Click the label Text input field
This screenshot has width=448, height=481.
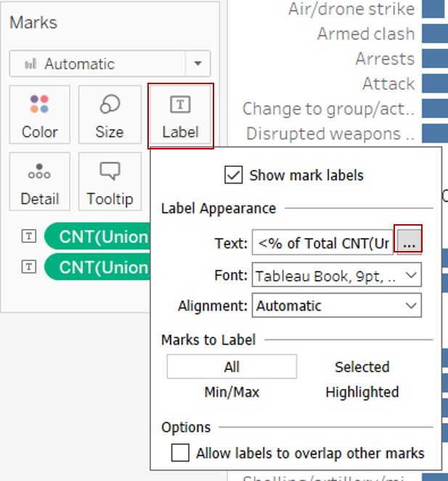pos(322,244)
